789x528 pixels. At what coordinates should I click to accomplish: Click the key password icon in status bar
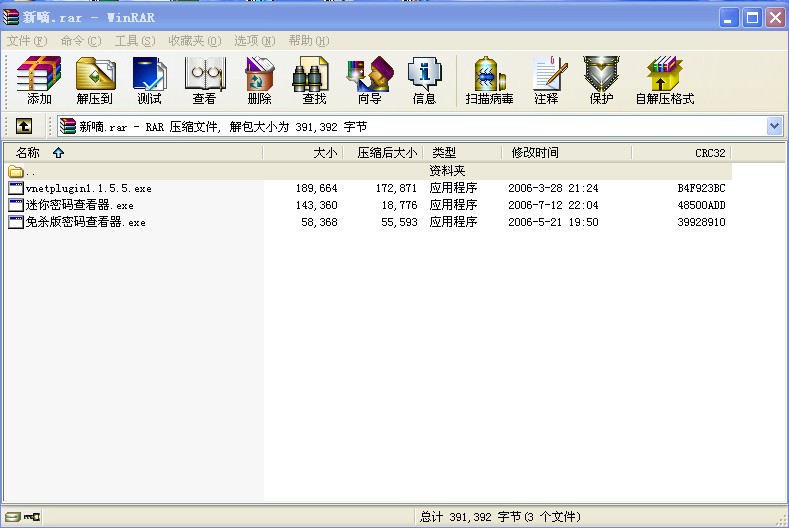click(32, 517)
